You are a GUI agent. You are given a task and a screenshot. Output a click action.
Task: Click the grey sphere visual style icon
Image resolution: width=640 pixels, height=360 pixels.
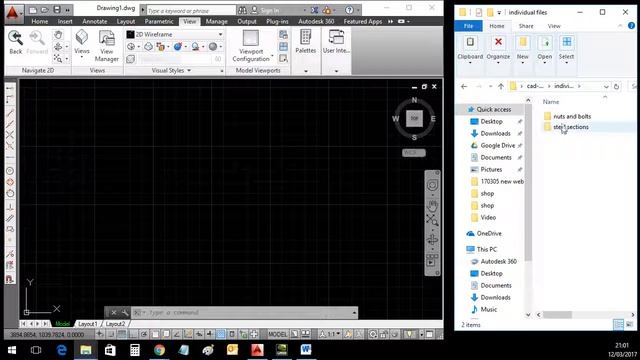coord(213,47)
